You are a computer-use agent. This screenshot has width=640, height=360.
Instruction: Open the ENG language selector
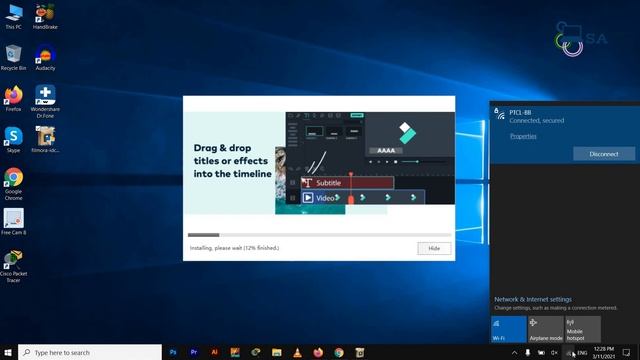click(x=582, y=353)
